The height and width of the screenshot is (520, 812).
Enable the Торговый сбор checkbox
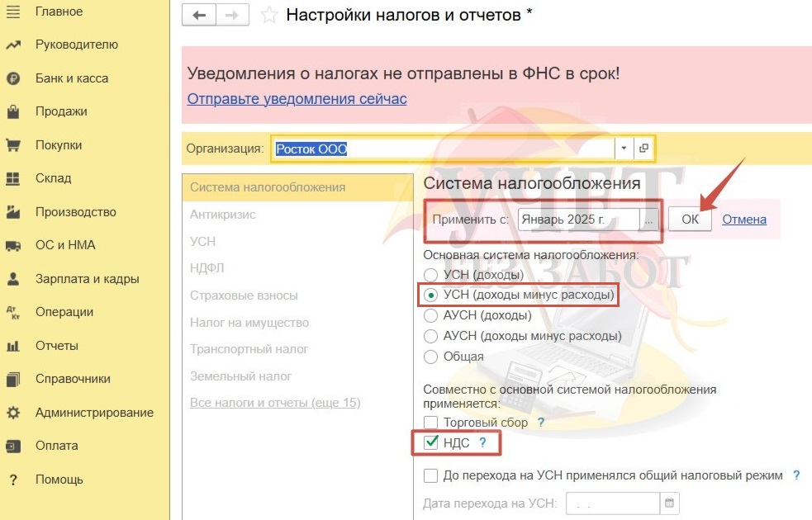(430, 423)
